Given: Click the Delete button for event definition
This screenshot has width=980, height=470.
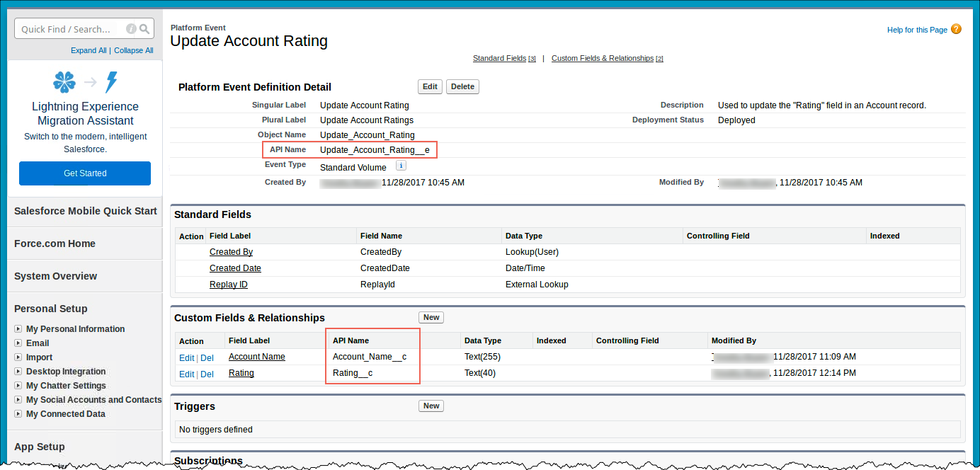Looking at the screenshot, I should [462, 86].
